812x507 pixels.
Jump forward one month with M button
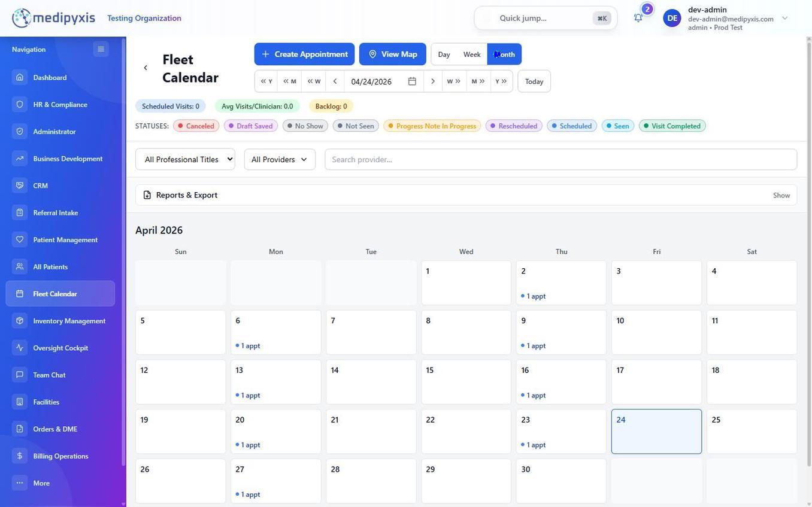478,81
